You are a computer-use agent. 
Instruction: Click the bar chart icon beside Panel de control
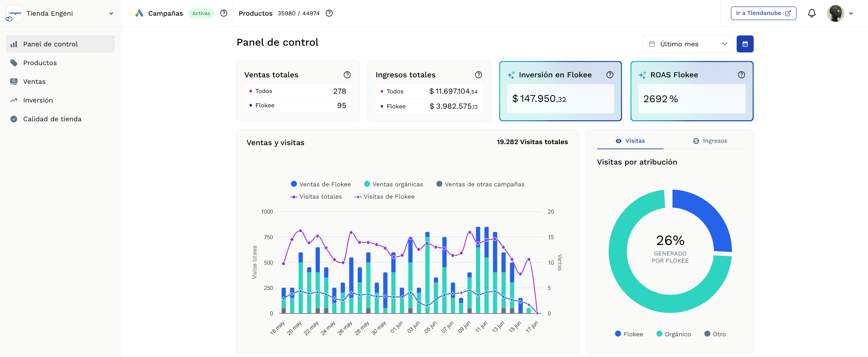(x=14, y=44)
